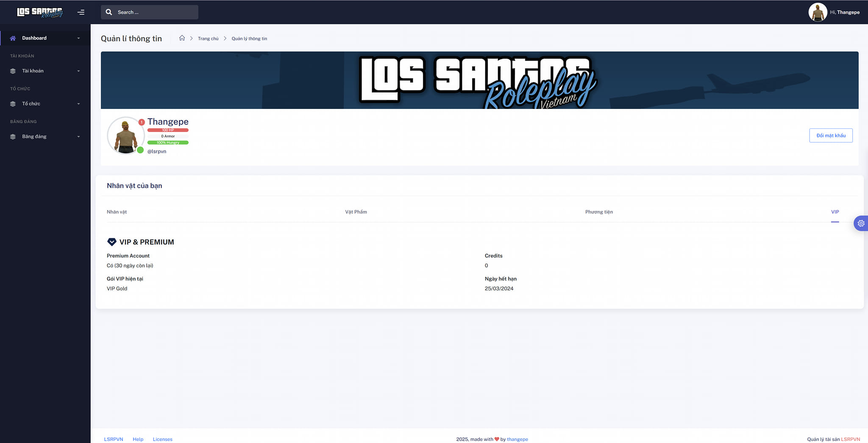This screenshot has height=443, width=868.
Task: Click the 0 Armor bar
Action: click(168, 136)
